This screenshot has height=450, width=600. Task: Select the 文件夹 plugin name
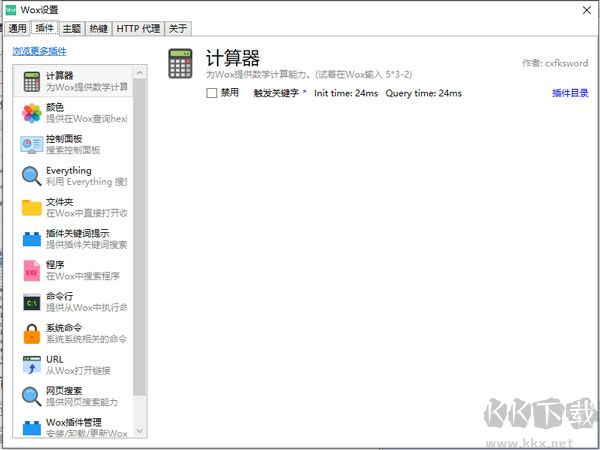tap(59, 202)
